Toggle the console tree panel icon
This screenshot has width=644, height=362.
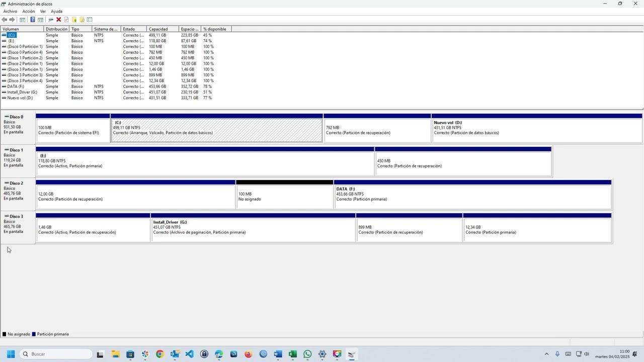point(23,19)
